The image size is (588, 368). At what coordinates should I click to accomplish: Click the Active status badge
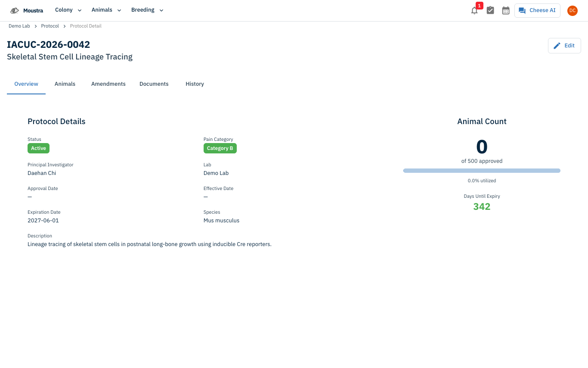38,148
